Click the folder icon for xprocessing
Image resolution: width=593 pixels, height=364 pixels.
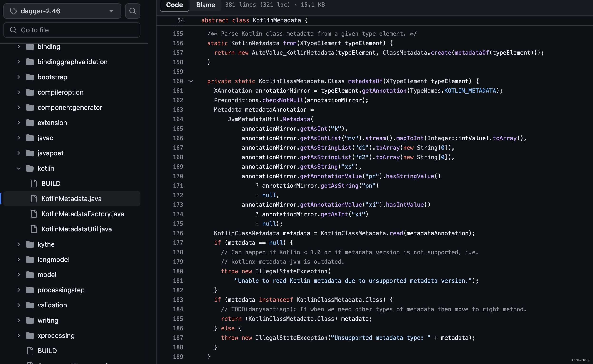pyautogui.click(x=30, y=335)
